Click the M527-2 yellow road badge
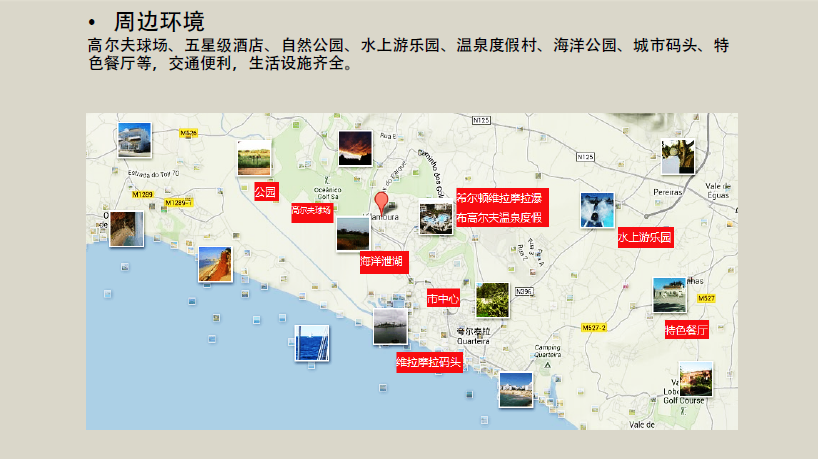818x459 pixels. (x=594, y=328)
